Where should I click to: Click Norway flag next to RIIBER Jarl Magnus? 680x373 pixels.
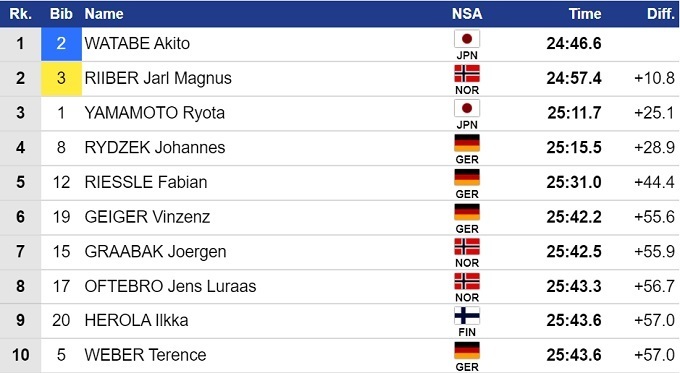pos(467,73)
